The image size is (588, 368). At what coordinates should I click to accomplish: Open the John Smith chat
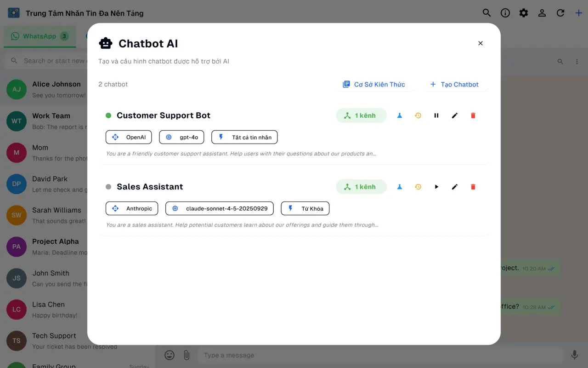[x=46, y=278]
